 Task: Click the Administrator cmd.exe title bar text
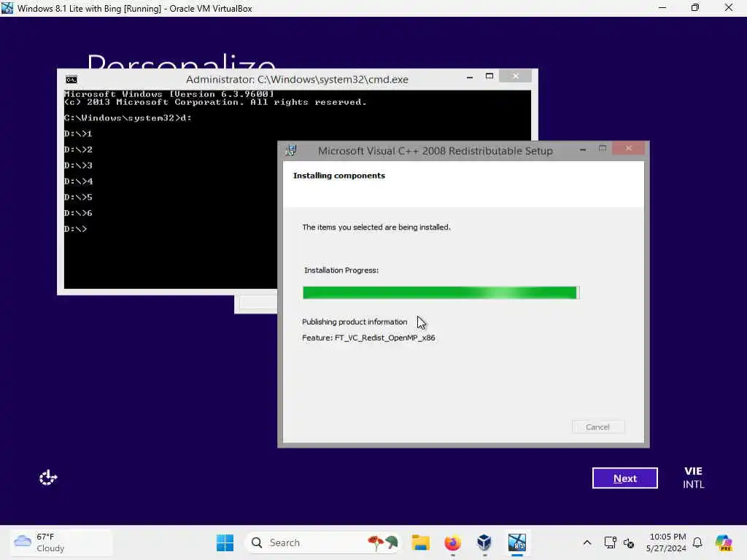[x=297, y=79]
